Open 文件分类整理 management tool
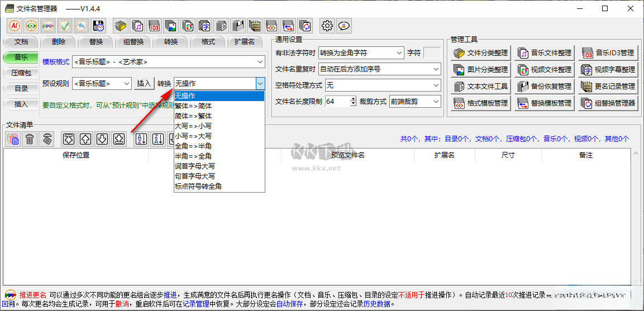The width and height of the screenshot is (644, 311). click(481, 53)
